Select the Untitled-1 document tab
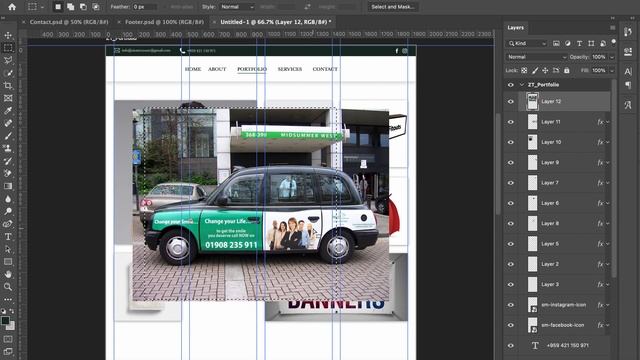The height and width of the screenshot is (360, 640). [276, 22]
